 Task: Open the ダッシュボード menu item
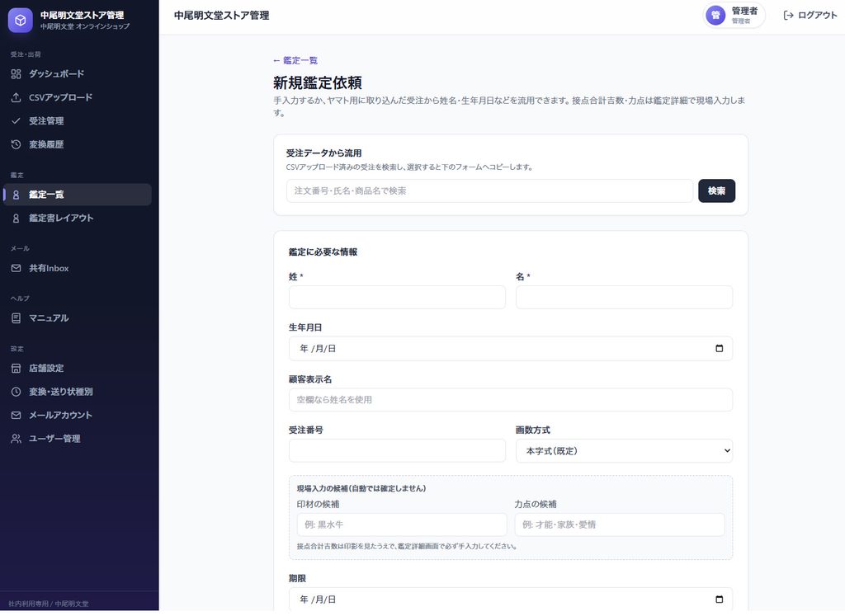click(x=78, y=73)
